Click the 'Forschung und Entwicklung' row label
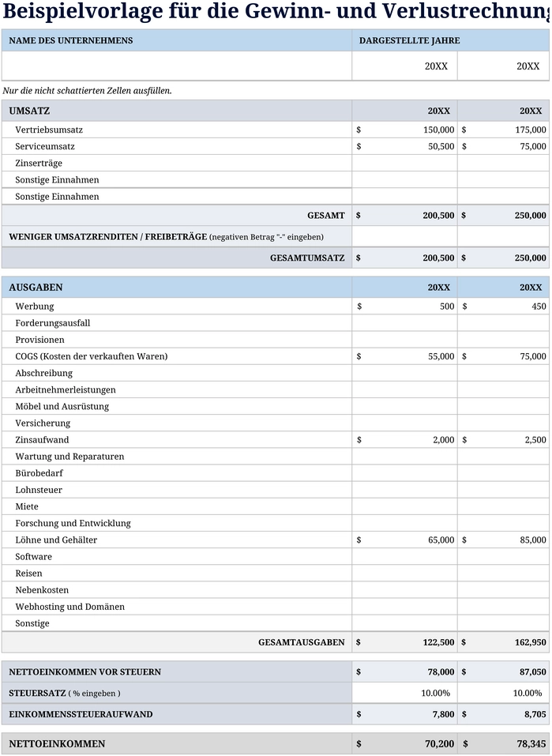The width and height of the screenshot is (552, 756). pyautogui.click(x=73, y=523)
